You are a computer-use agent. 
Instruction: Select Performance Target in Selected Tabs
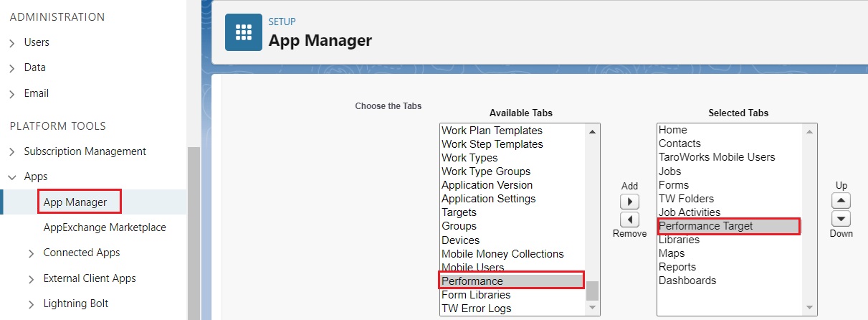click(x=705, y=226)
